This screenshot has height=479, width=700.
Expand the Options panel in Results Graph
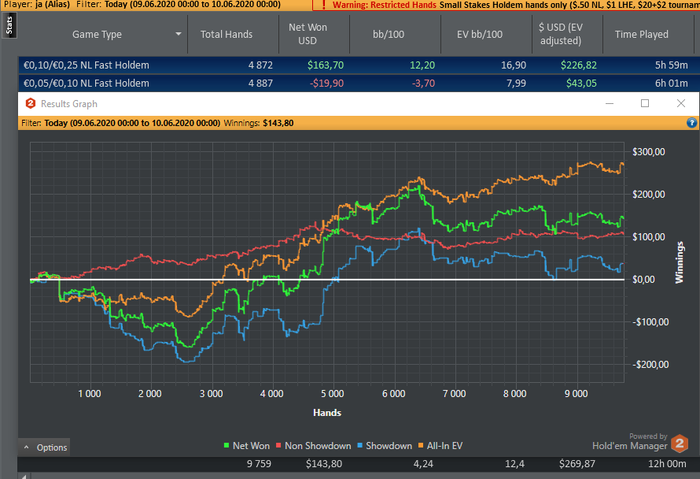[45, 447]
